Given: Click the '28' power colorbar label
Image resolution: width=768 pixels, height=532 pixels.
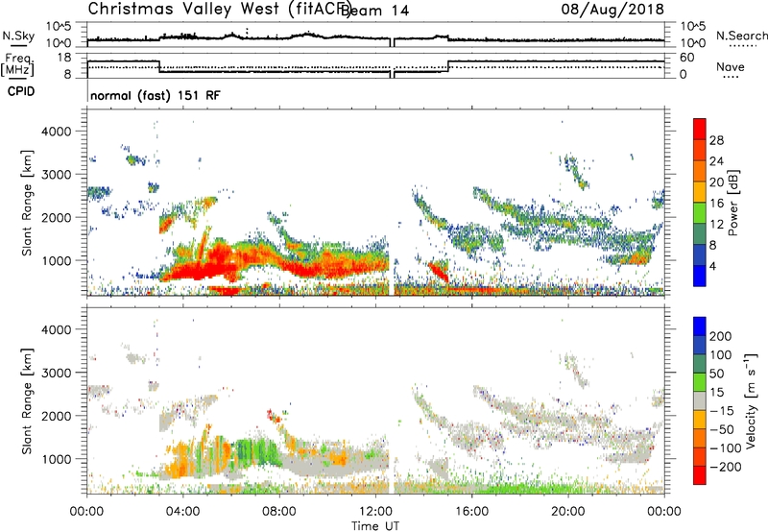Looking at the screenshot, I should click(x=716, y=140).
